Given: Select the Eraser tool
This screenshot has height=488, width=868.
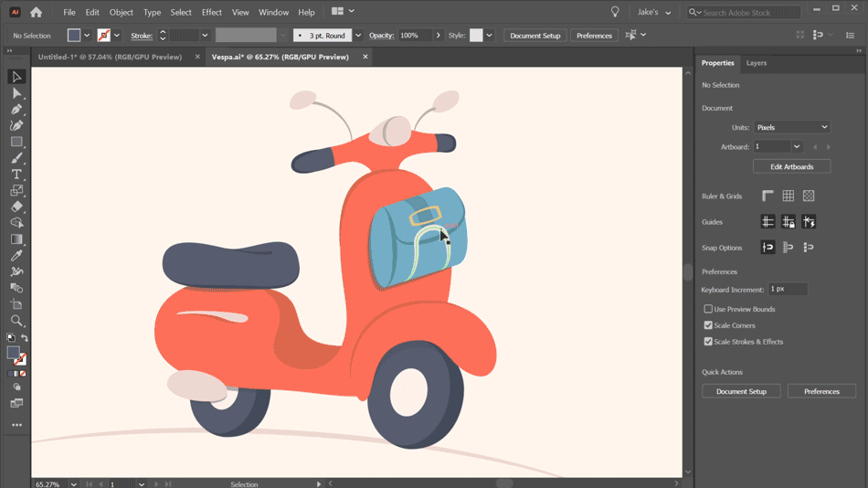Looking at the screenshot, I should click(16, 207).
